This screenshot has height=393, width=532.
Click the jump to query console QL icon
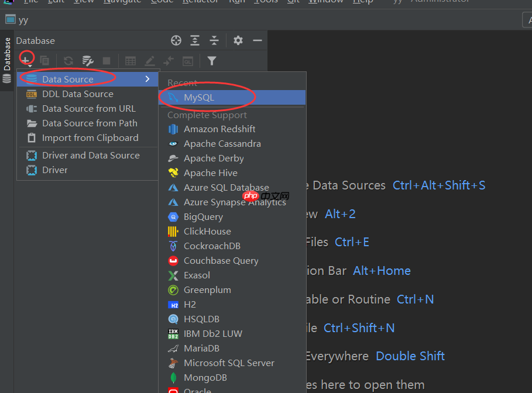187,61
